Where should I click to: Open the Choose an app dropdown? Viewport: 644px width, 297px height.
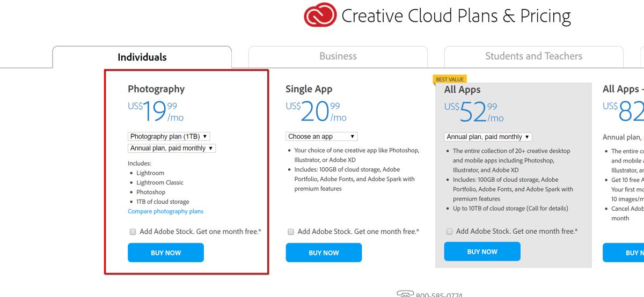click(321, 137)
